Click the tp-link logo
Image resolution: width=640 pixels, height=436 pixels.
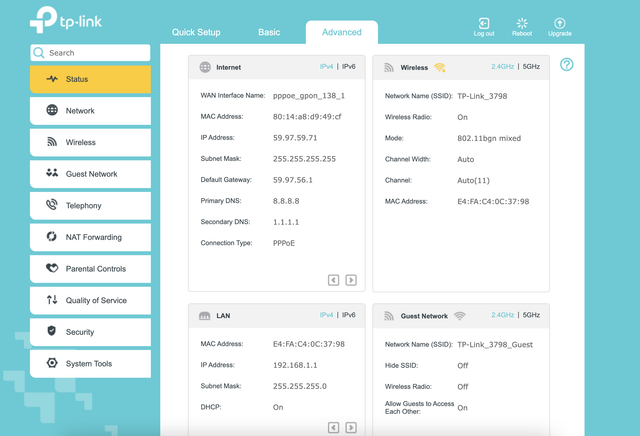coord(66,19)
